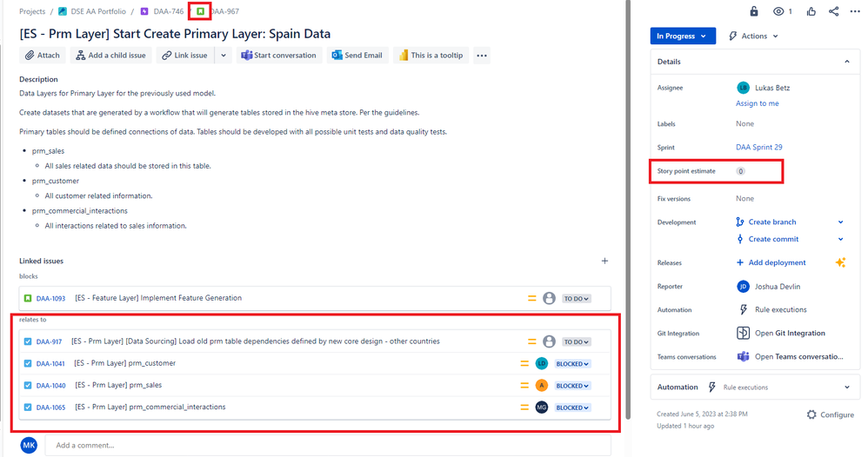The height and width of the screenshot is (457, 868).
Task: Open Teams conversation link
Action: point(798,357)
